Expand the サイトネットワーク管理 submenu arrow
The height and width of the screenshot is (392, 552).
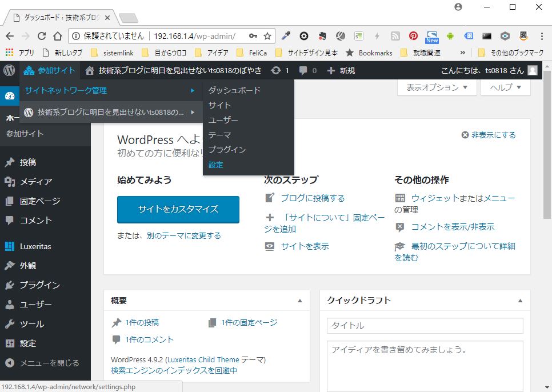(x=193, y=90)
